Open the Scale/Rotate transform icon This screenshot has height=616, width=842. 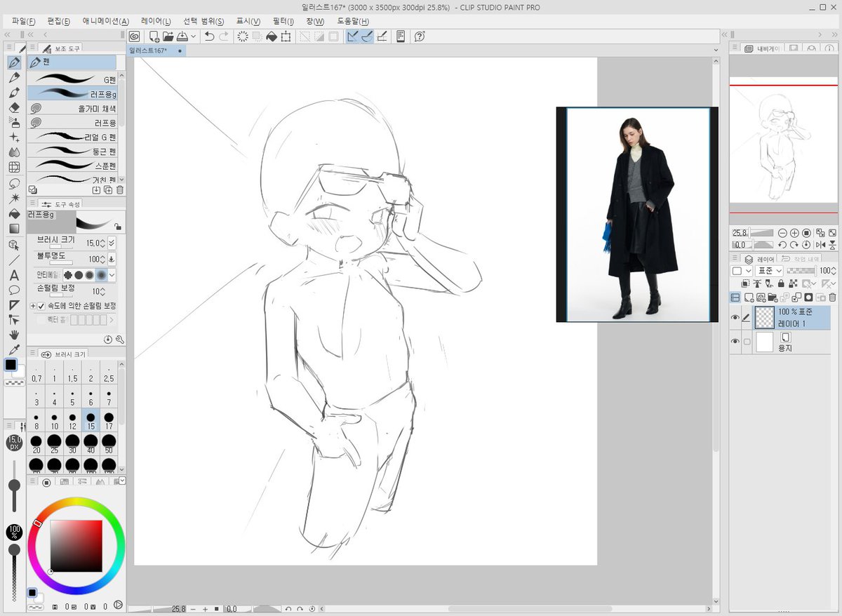(286, 36)
